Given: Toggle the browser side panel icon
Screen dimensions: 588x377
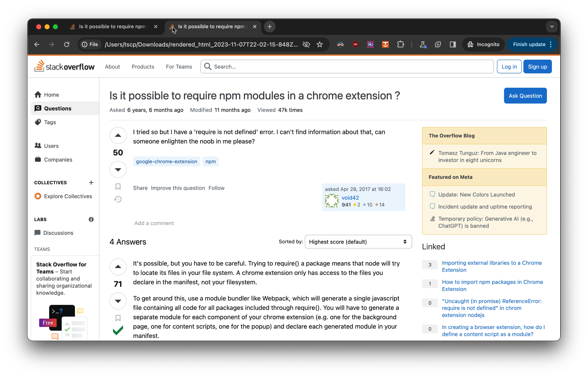Looking at the screenshot, I should pos(453,44).
